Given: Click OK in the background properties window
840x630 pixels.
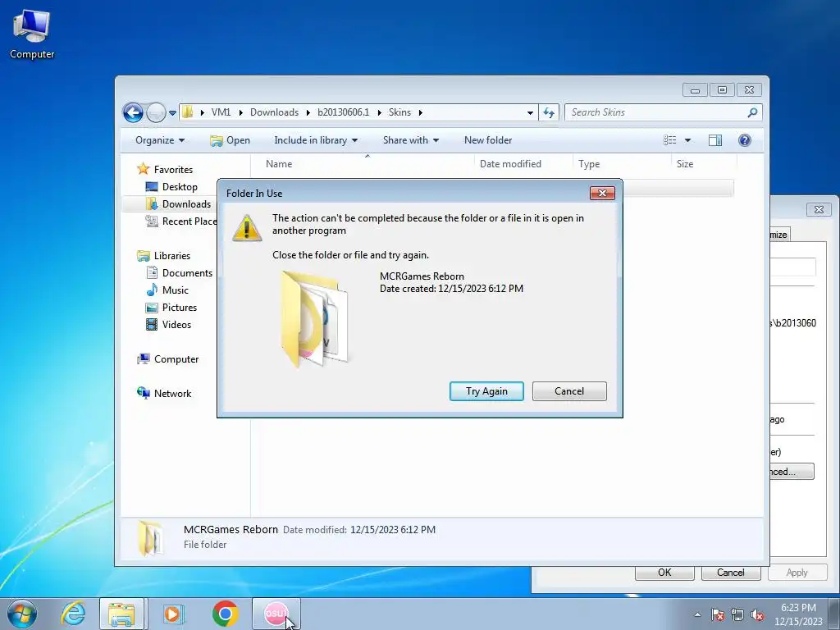Looking at the screenshot, I should point(664,572).
